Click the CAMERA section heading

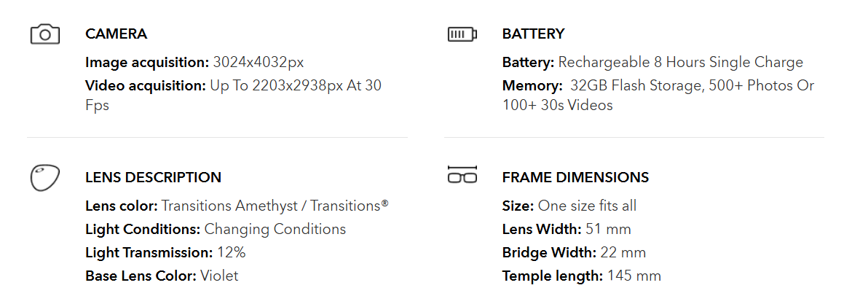pyautogui.click(x=116, y=34)
